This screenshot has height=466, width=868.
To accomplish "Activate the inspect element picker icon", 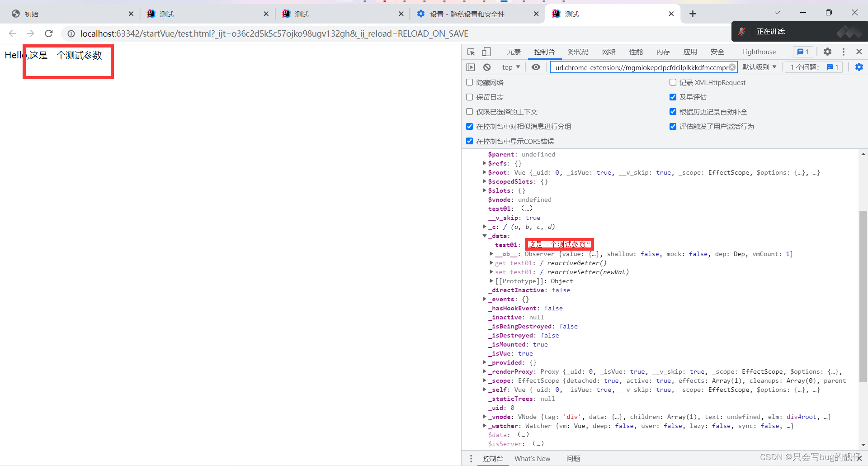I will [x=471, y=52].
